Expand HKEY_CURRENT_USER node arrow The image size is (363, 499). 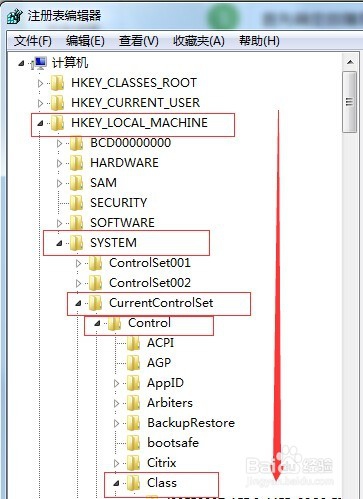point(40,103)
